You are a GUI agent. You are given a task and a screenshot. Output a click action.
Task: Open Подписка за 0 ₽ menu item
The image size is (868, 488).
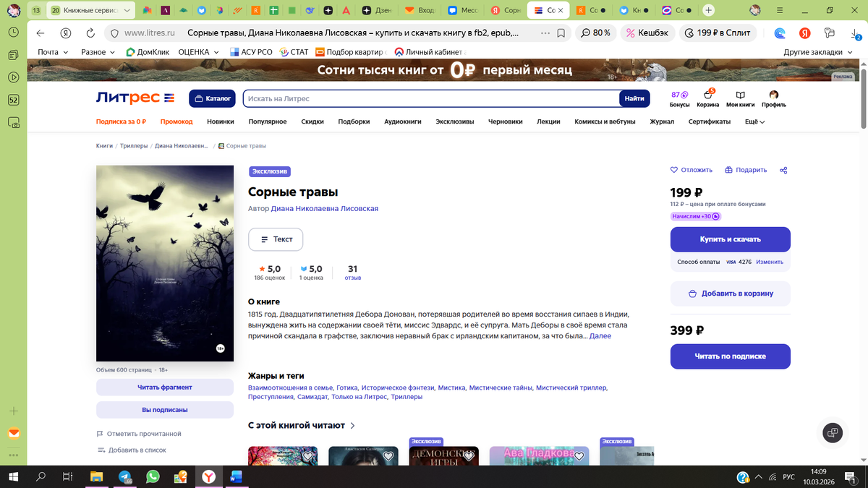122,121
